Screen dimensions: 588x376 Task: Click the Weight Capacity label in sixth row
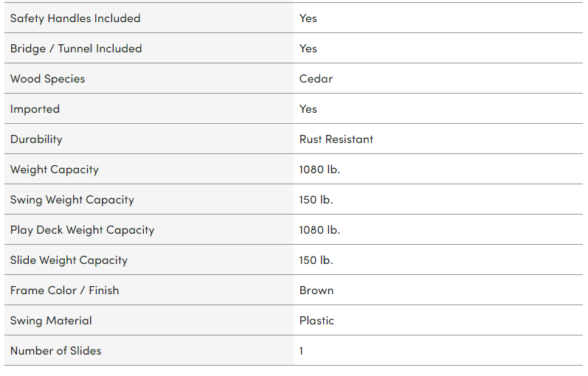tap(55, 169)
